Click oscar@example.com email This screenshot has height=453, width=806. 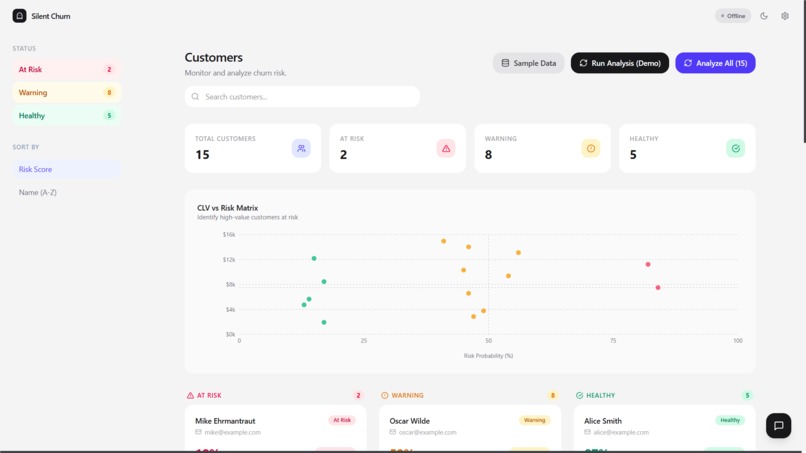pos(427,432)
